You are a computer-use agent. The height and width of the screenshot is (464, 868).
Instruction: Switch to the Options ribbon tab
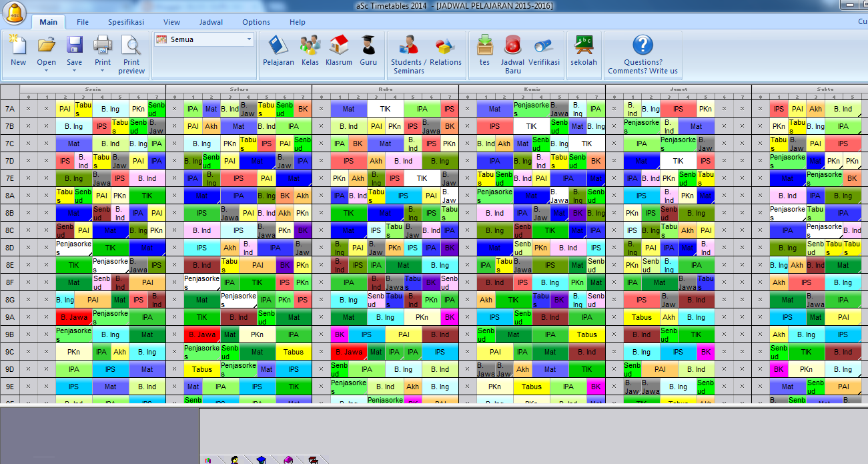tap(256, 22)
